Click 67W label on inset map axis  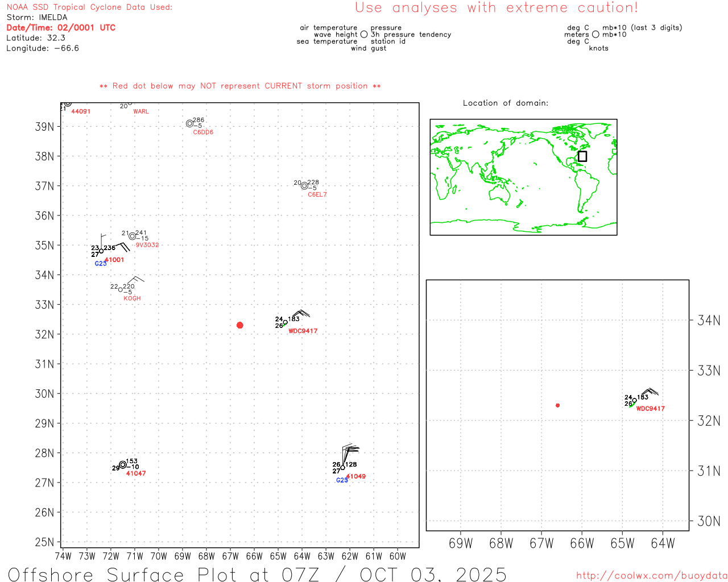[541, 543]
